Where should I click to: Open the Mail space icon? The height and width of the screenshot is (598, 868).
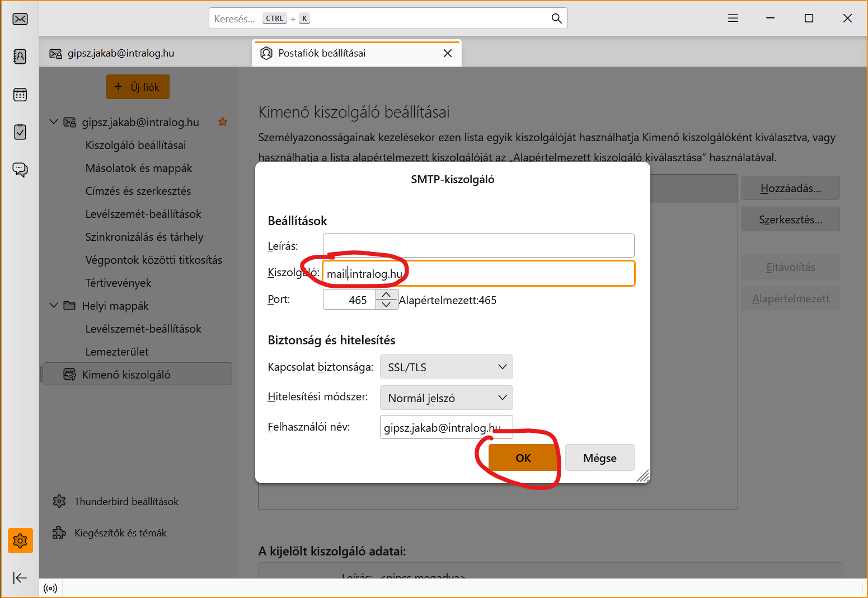[x=20, y=19]
